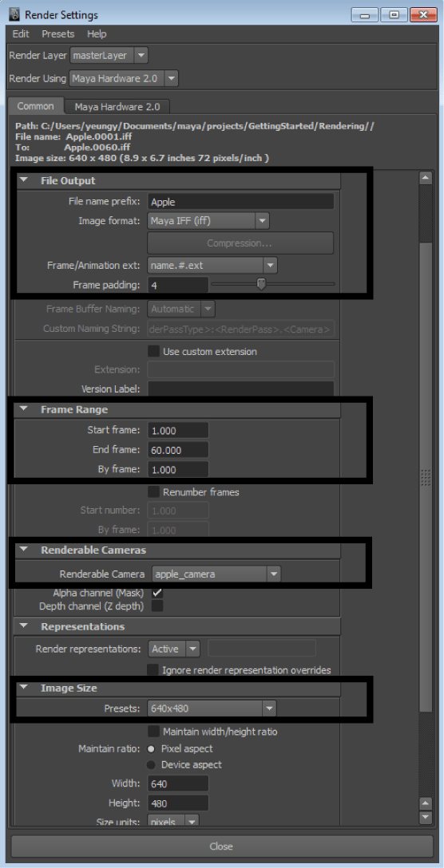
Task: Click the scrollbar down arrow at bottom
Action: coord(425,817)
